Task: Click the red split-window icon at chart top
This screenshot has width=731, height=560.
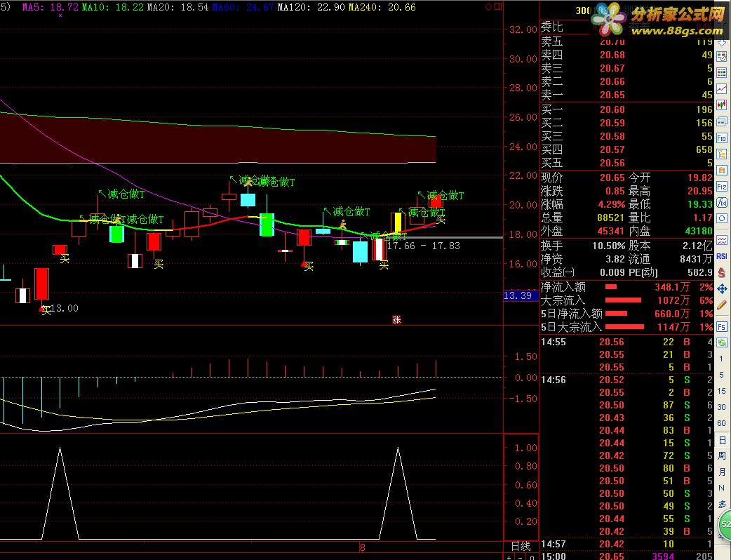Action: click(498, 6)
